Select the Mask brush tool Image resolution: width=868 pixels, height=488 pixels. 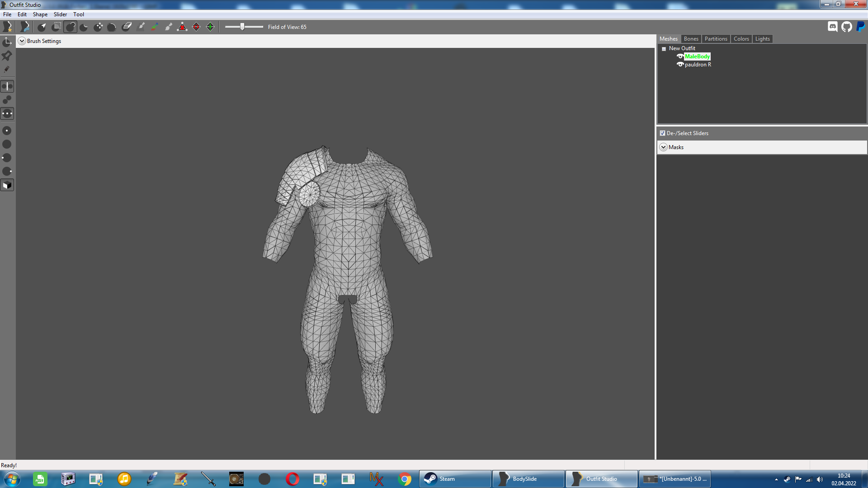coord(56,27)
